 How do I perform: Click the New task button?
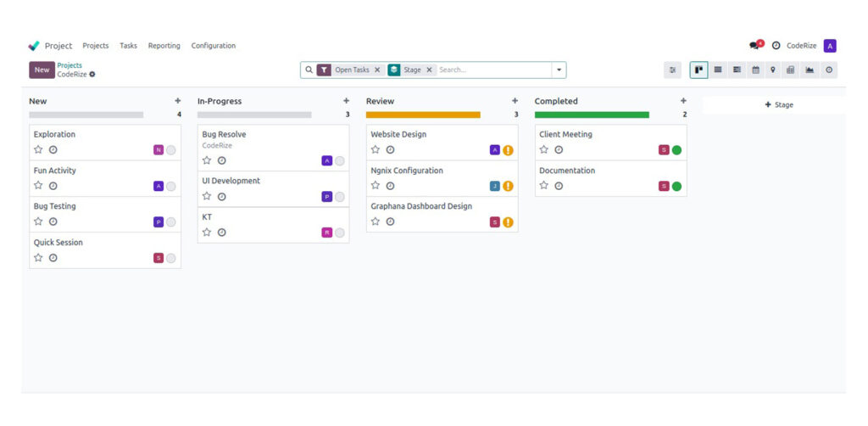42,70
